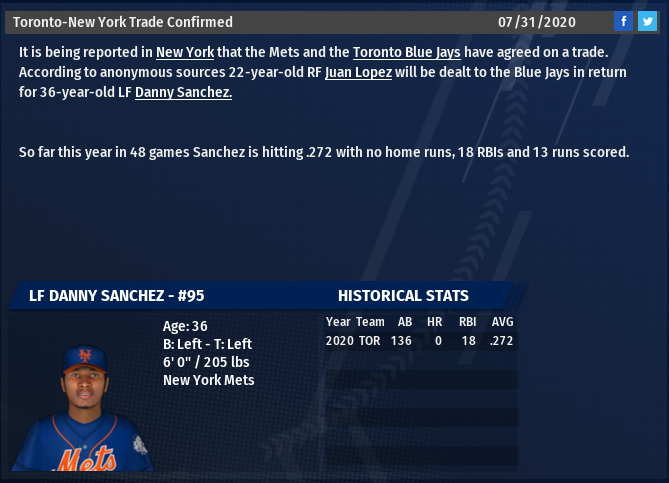
Task: Click the RBI column header
Action: [x=467, y=322]
